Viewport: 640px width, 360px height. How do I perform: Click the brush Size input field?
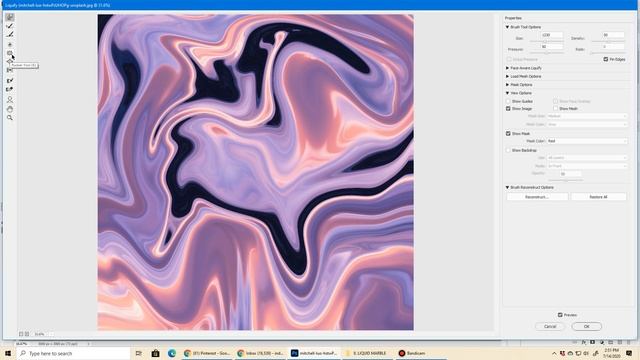[552, 35]
